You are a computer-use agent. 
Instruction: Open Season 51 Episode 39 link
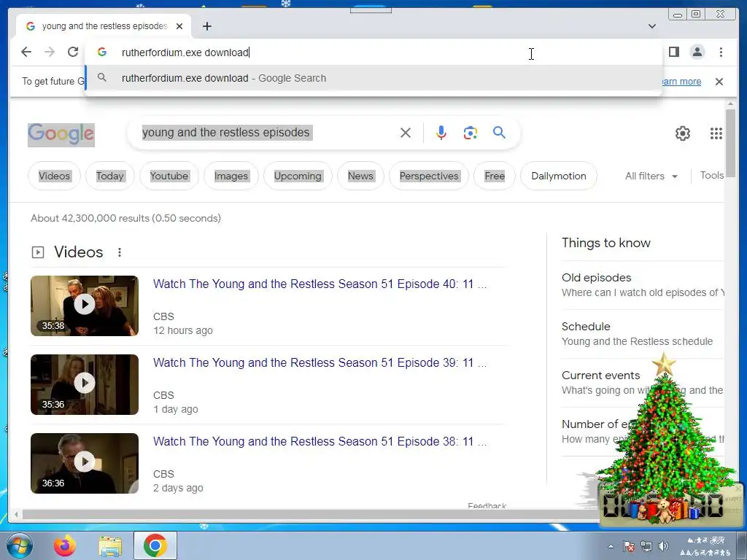[320, 362]
